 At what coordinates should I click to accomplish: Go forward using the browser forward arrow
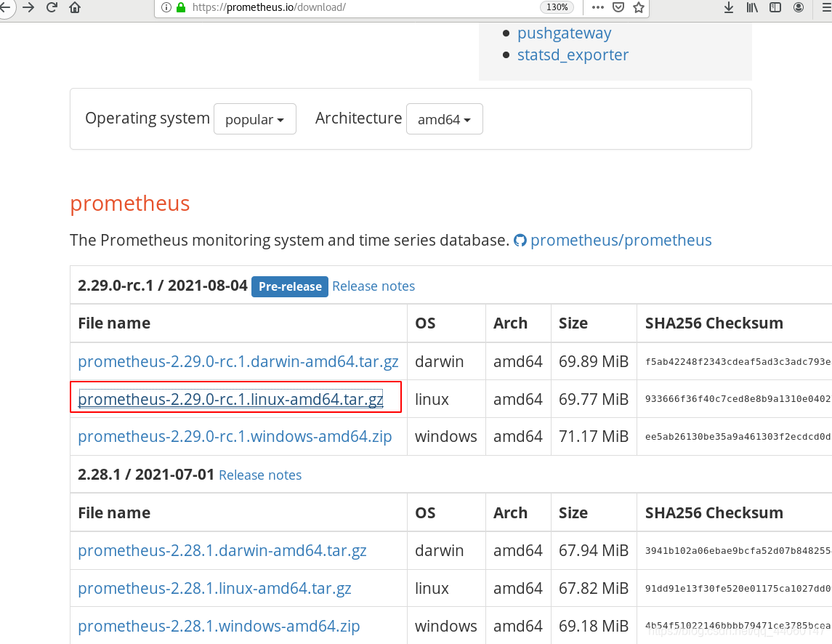point(28,7)
